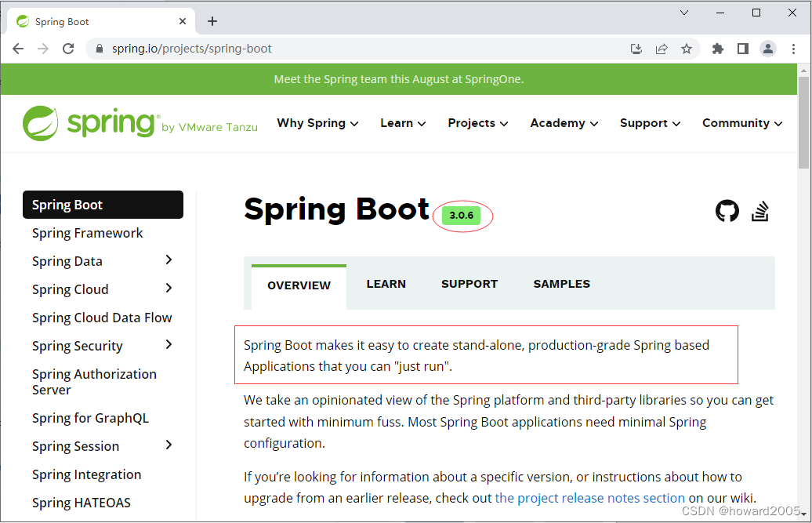Open the Support dropdown in top navigation
This screenshot has width=812, height=523.
click(650, 123)
